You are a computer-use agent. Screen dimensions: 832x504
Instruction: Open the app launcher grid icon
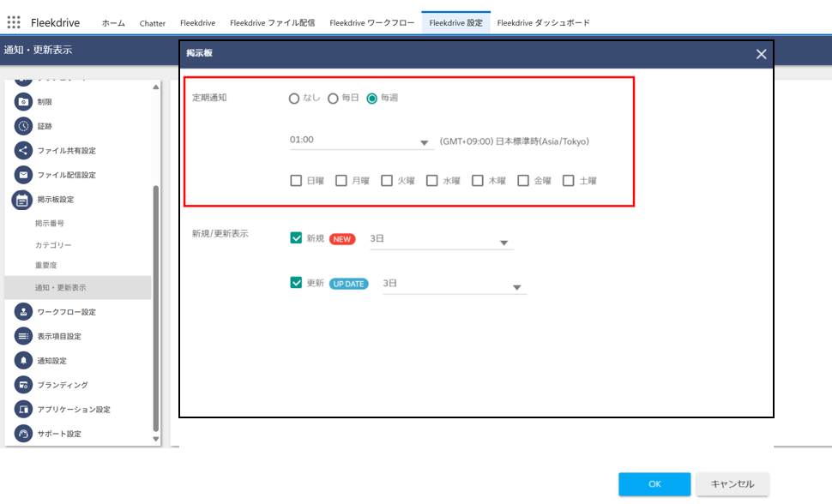click(x=14, y=22)
